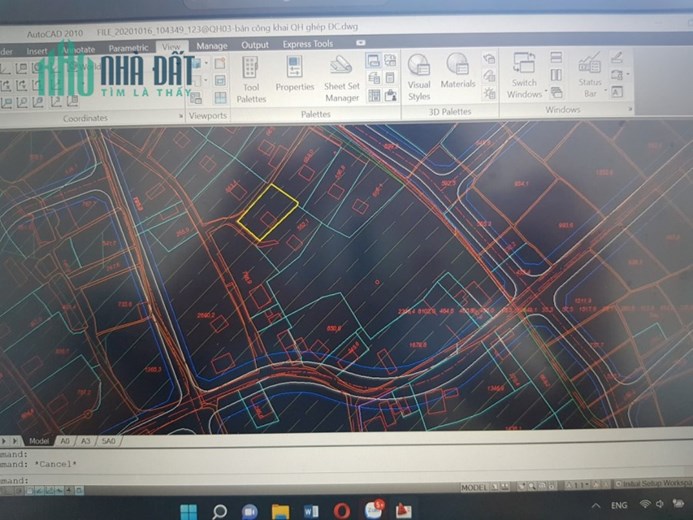693x520 pixels.
Task: Open the Initial Setup Workspace dropdown
Action: [654, 483]
